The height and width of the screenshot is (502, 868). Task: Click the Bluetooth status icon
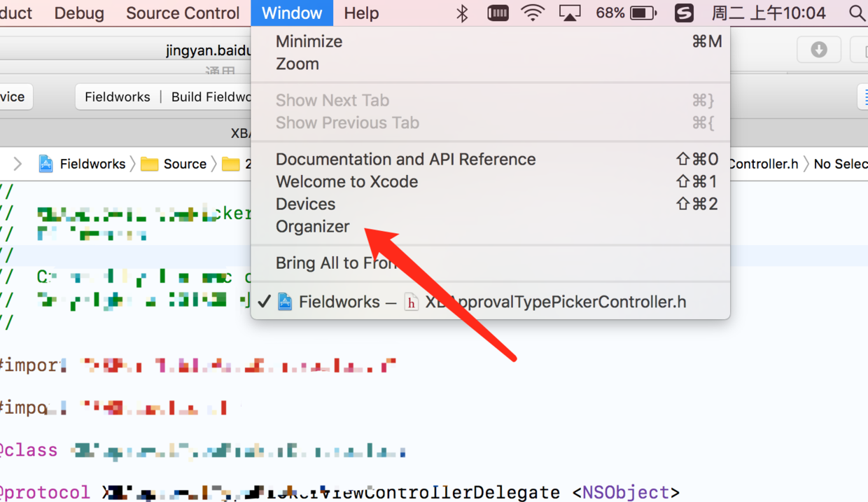(462, 13)
